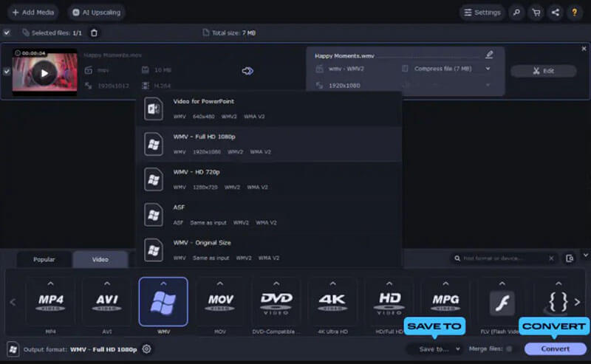Choose the ASF preset
Screen dimensions: 591x364
(x=269, y=215)
